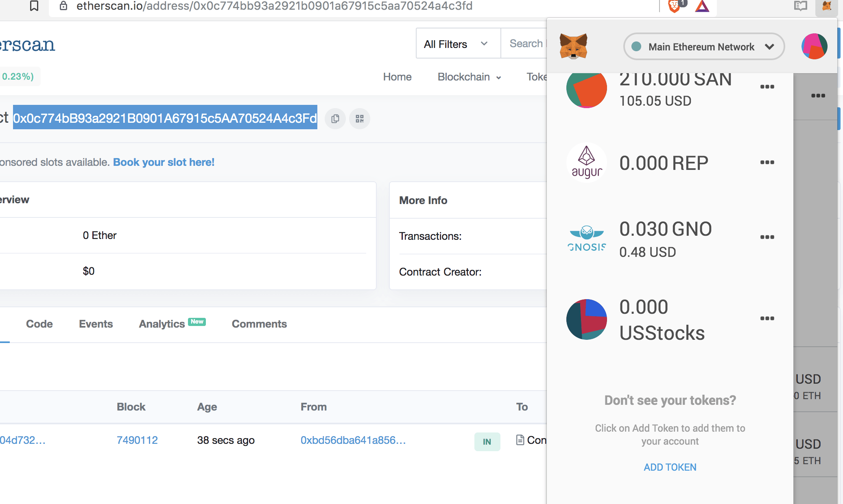Image resolution: width=843 pixels, height=504 pixels.
Task: Click the IN direction badge
Action: click(x=487, y=442)
